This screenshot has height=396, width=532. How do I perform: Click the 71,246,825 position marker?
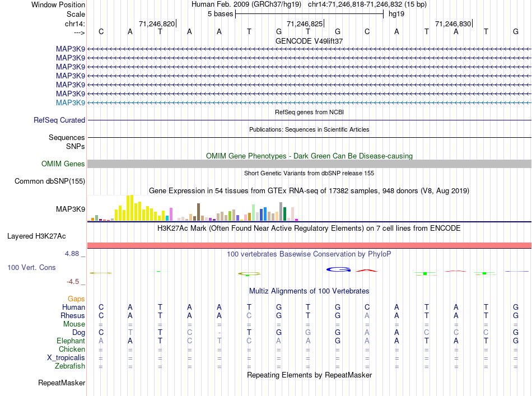[x=305, y=24]
